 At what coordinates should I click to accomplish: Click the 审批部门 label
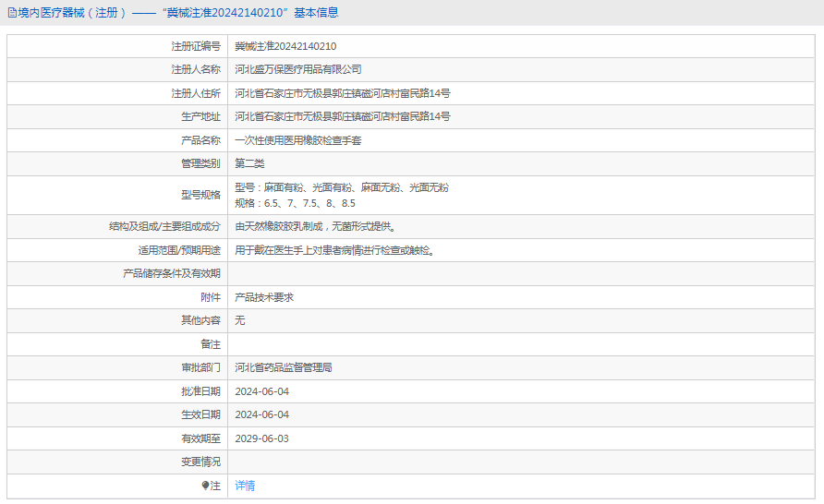click(x=200, y=367)
